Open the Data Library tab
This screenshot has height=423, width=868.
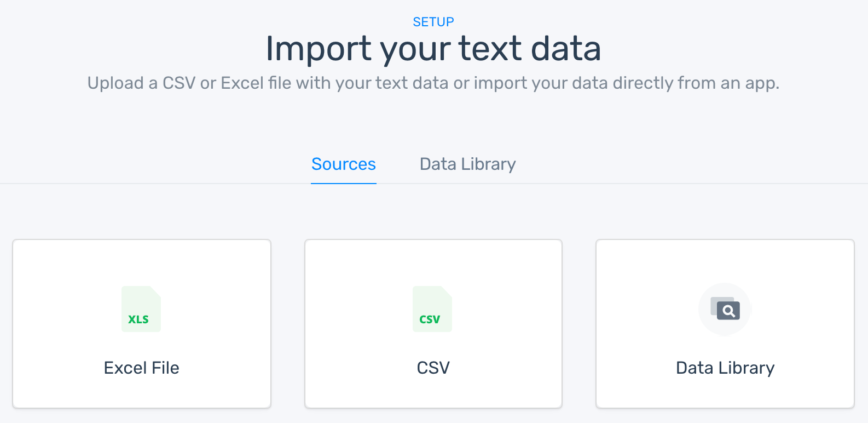pos(467,164)
